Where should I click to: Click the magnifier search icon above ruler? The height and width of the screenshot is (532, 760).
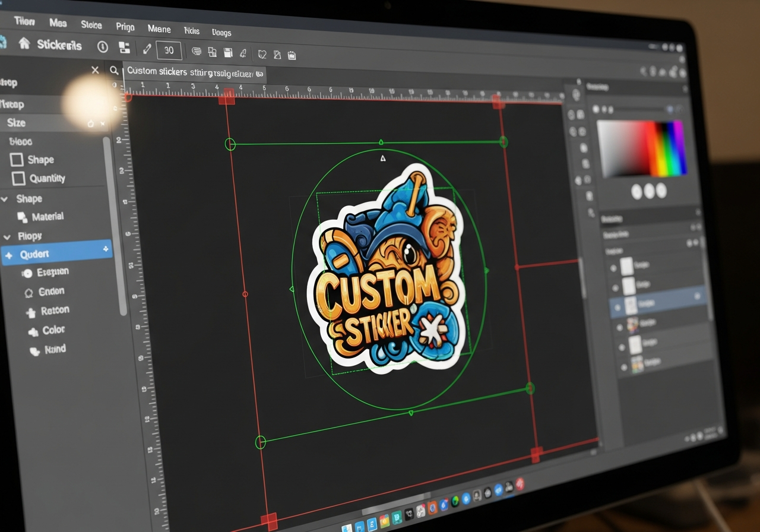pyautogui.click(x=114, y=71)
